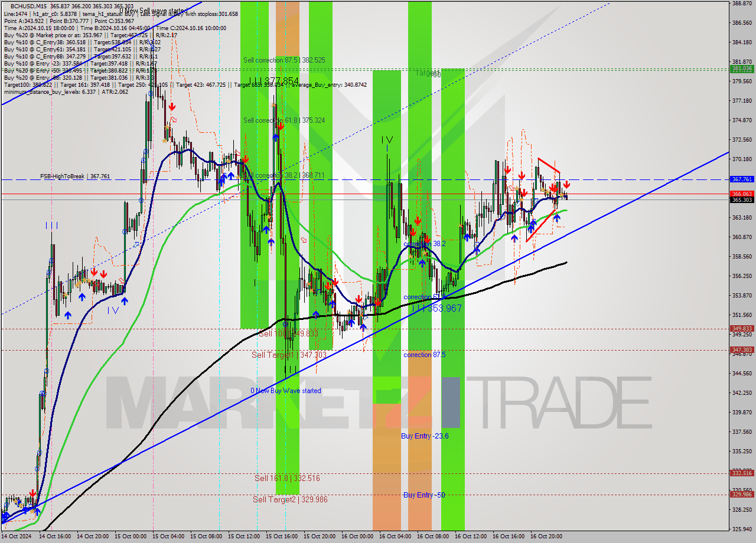
Task: Click the 'Target1' label near the top
Action: click(427, 73)
